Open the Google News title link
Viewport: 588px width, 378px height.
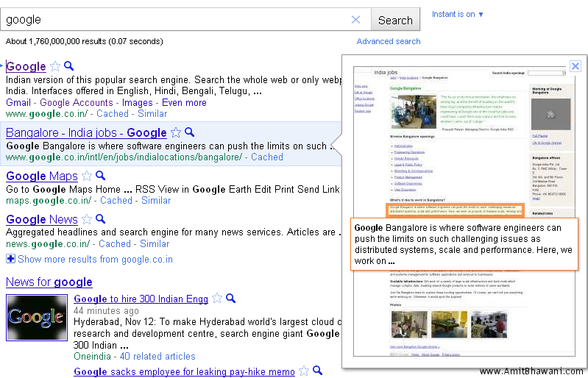click(x=42, y=220)
